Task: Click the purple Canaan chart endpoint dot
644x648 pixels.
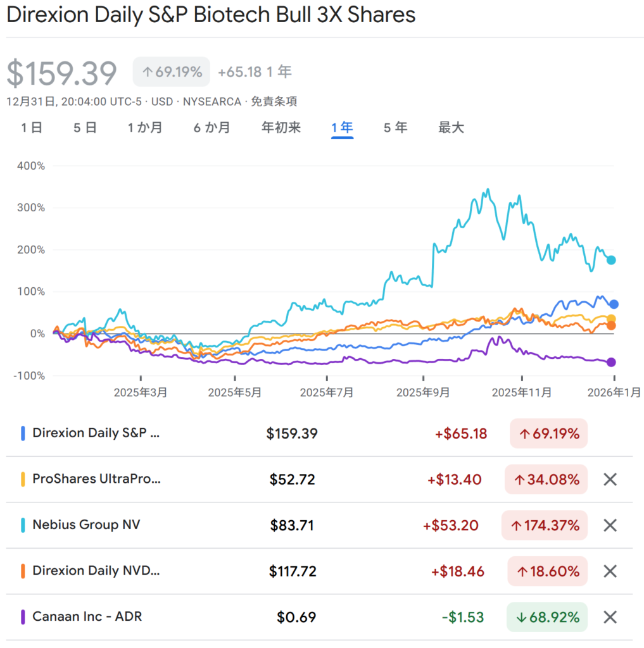Action: (x=611, y=362)
